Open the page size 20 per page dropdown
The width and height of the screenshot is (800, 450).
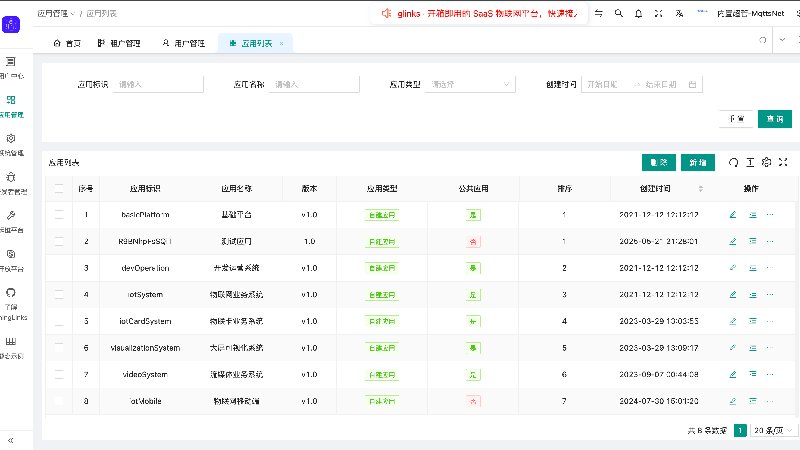tap(773, 431)
